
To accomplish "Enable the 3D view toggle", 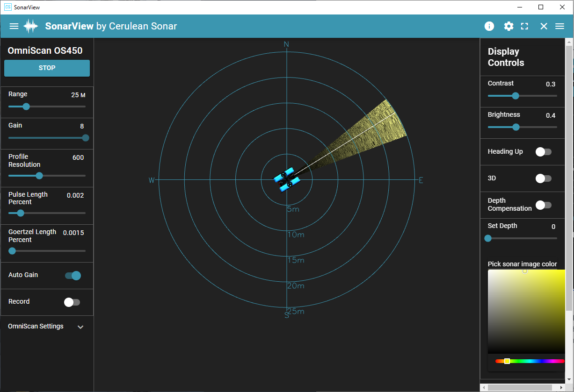I will (543, 178).
